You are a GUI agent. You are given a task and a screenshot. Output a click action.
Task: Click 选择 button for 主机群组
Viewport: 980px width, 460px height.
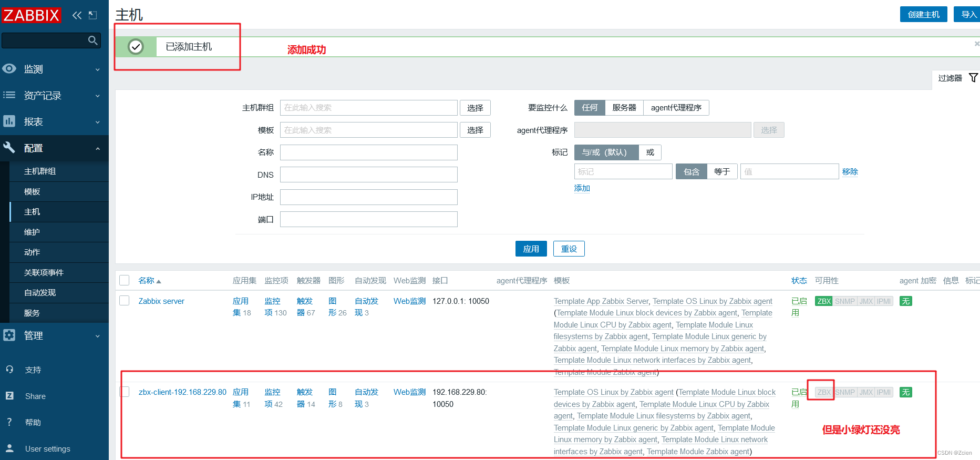click(x=476, y=108)
